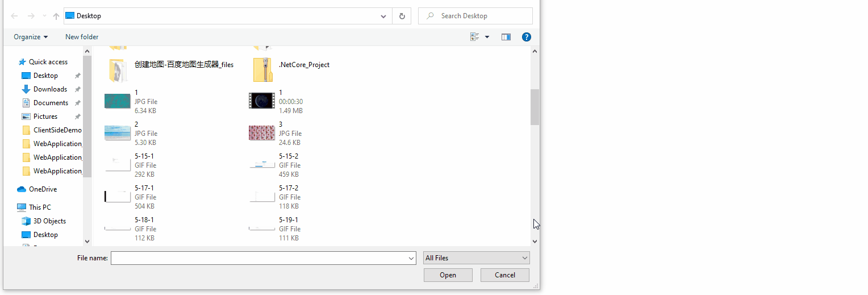This screenshot has width=868, height=295.
Task: Select the .NetCore_Project zip folder
Action: 290,69
